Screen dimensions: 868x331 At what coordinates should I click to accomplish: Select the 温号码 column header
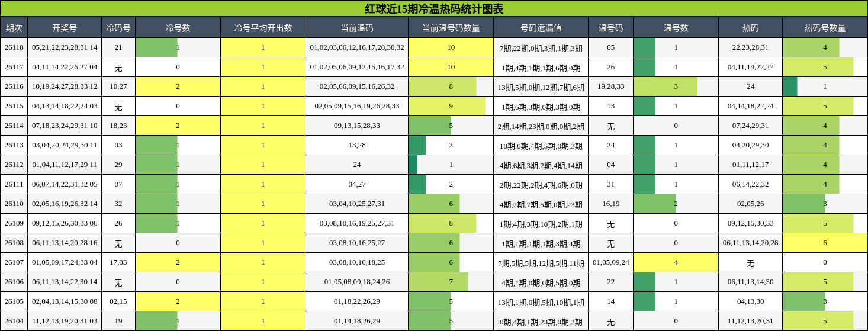point(610,28)
